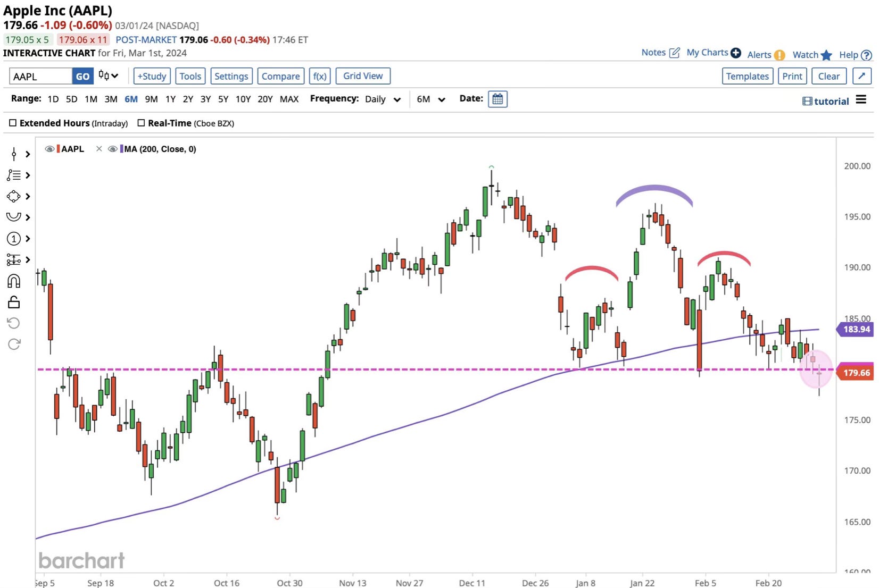
Task: Click the purple MA color swatch
Action: 121,149
